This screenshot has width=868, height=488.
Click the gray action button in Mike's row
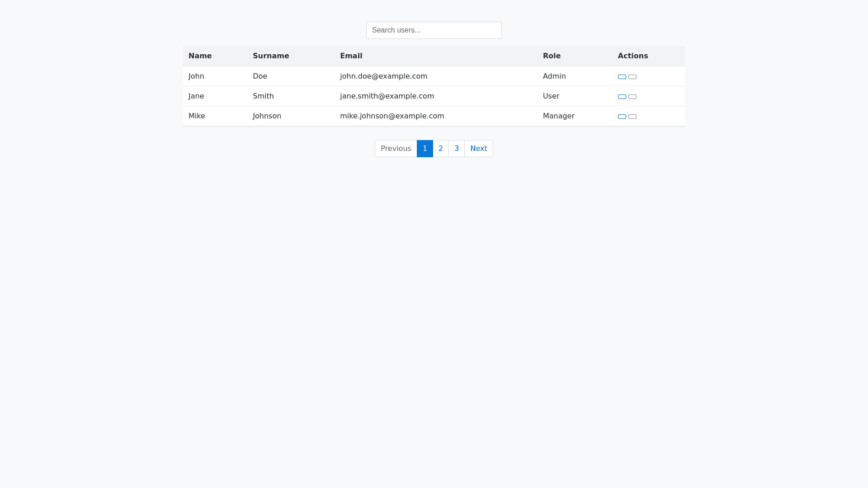[632, 117]
